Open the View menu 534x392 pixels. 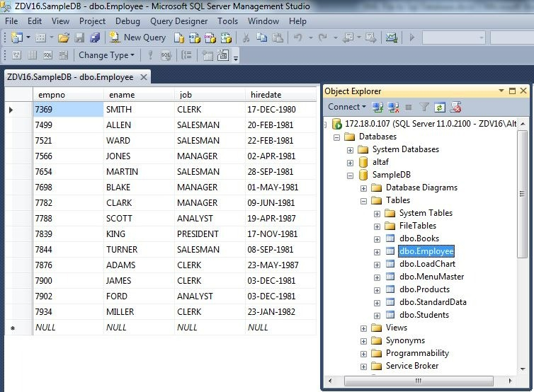pos(61,21)
